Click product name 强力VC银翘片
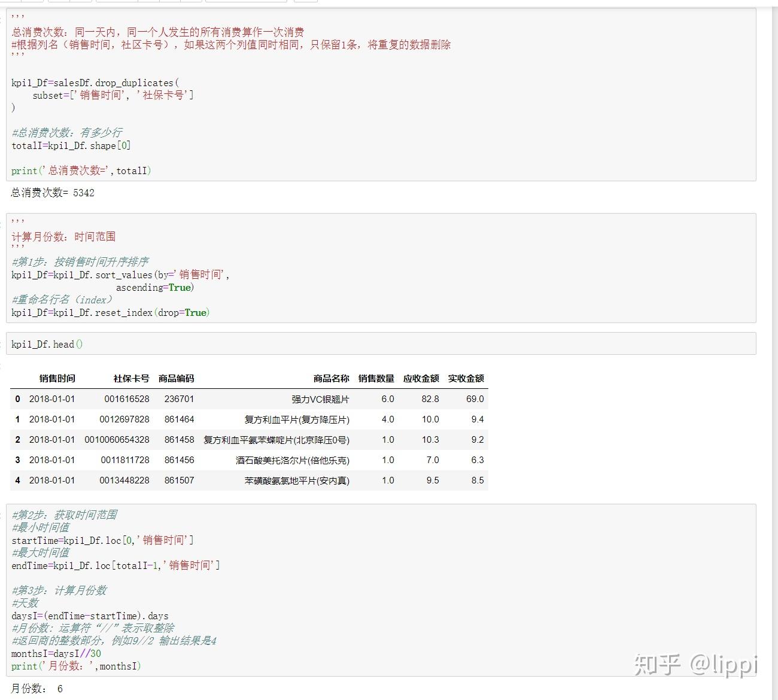 (x=321, y=399)
